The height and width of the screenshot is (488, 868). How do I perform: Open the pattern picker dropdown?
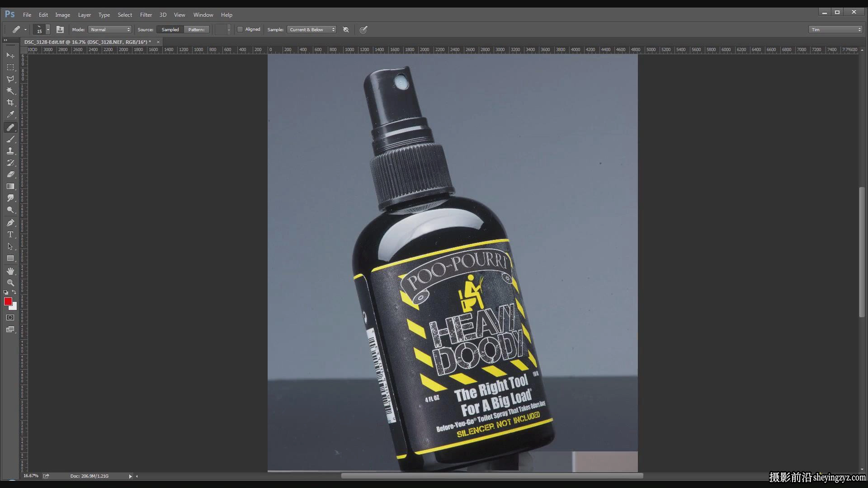pos(229,29)
